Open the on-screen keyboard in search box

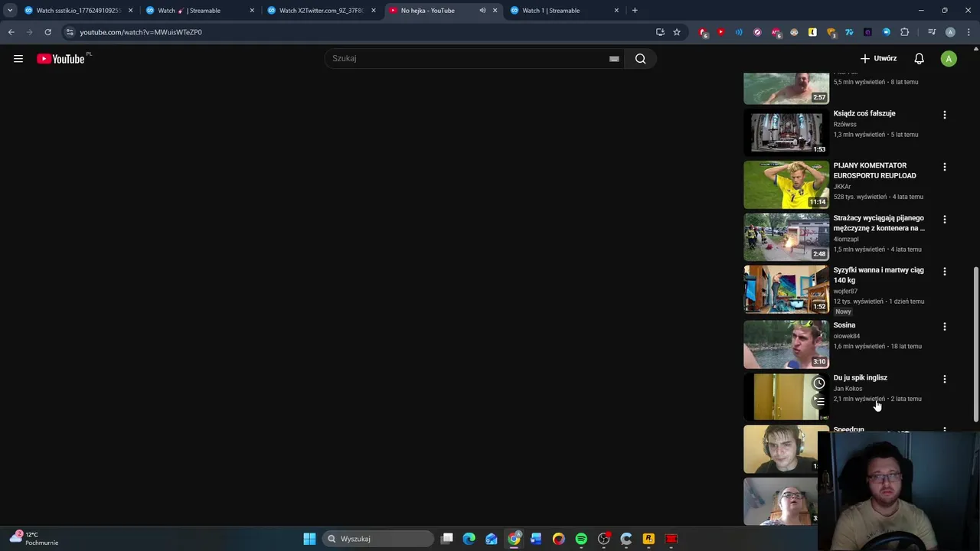click(x=614, y=59)
